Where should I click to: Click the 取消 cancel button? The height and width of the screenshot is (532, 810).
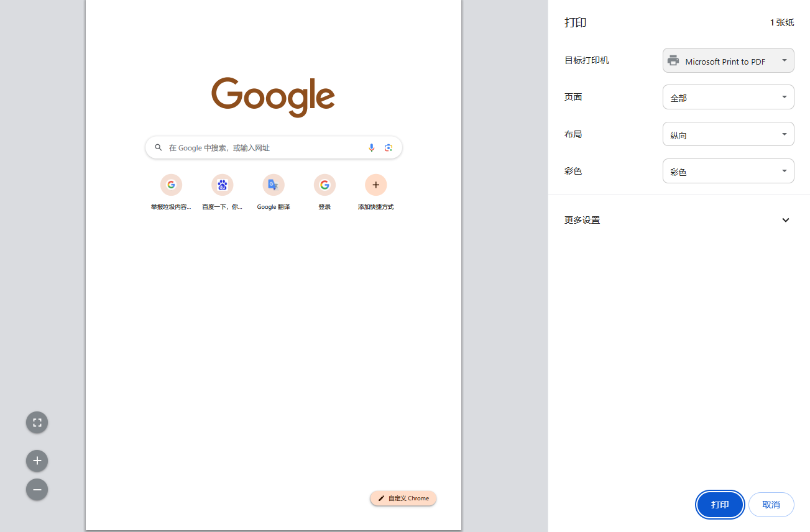(x=771, y=505)
